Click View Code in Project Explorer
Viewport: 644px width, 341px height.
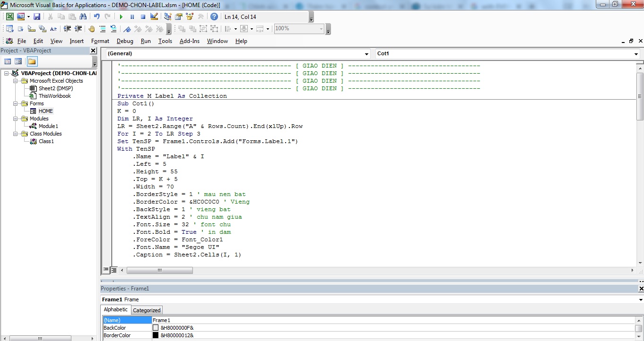(8, 61)
